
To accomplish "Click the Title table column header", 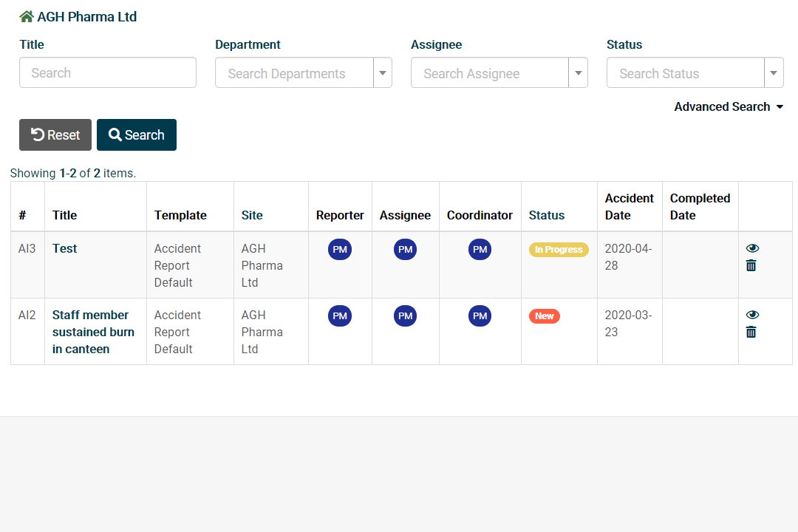I will pyautogui.click(x=64, y=215).
